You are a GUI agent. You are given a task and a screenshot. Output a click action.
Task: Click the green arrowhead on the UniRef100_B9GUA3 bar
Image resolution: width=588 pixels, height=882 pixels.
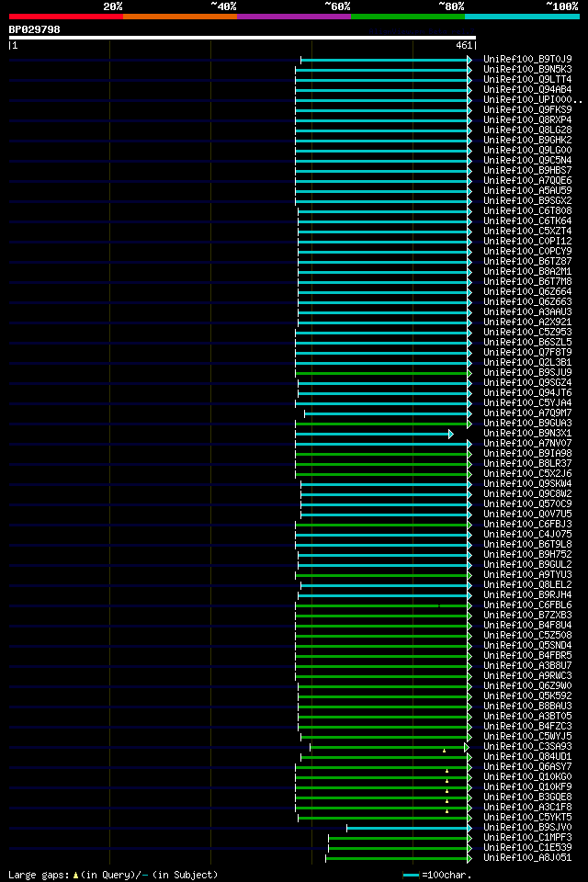coord(469,424)
